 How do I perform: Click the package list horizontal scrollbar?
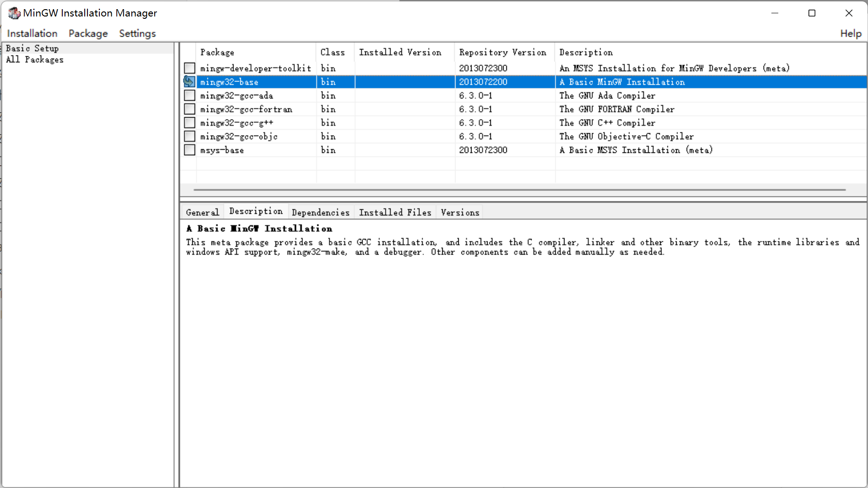pos(519,190)
